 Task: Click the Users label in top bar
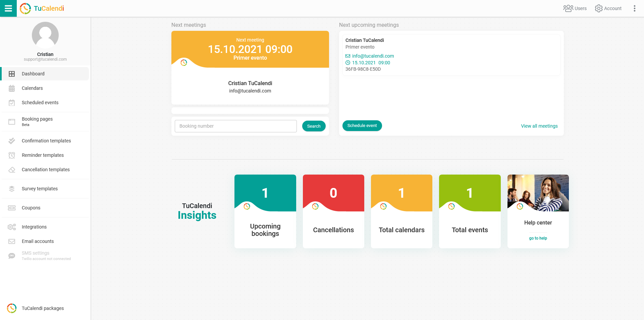tap(581, 8)
